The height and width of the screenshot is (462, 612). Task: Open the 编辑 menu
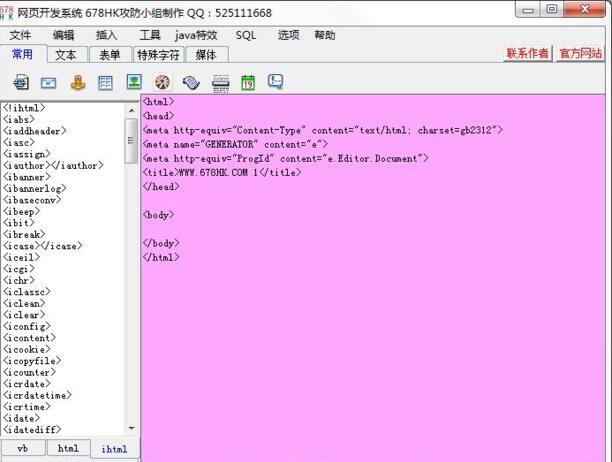[x=63, y=35]
